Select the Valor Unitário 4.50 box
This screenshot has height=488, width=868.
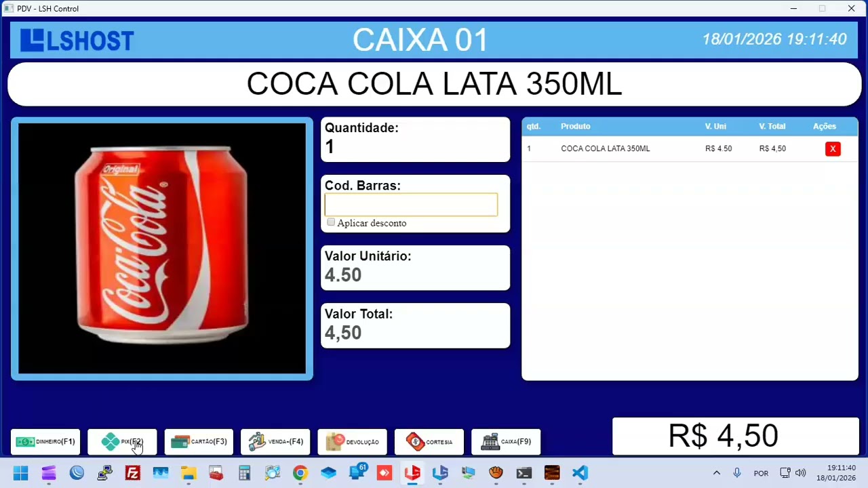[x=415, y=268]
